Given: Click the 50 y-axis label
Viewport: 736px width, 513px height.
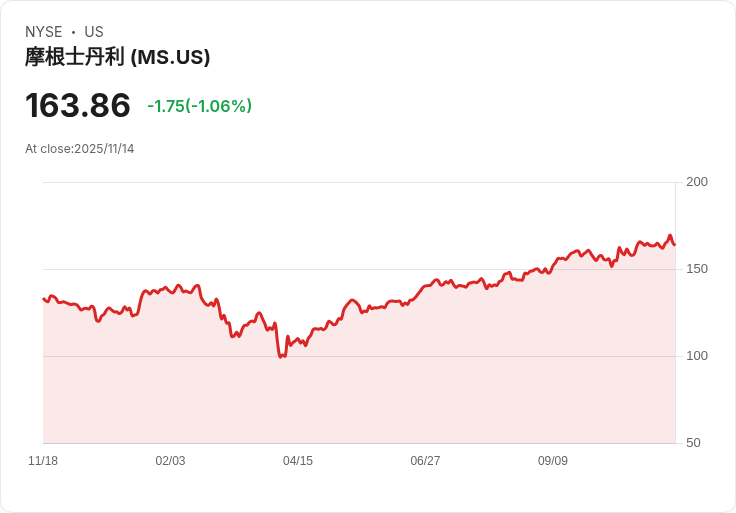Looking at the screenshot, I should pos(693,443).
